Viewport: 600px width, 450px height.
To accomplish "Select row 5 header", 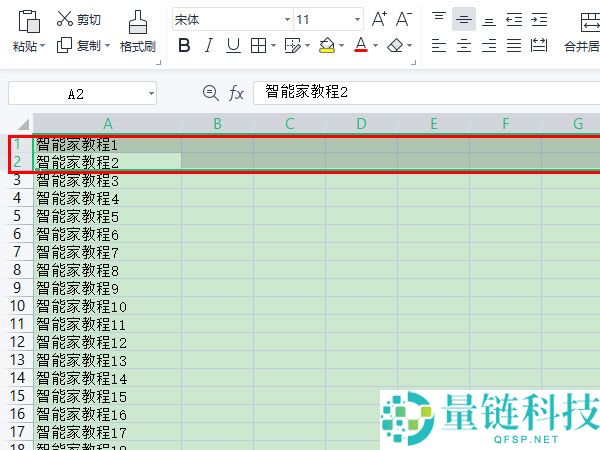I will (17, 216).
